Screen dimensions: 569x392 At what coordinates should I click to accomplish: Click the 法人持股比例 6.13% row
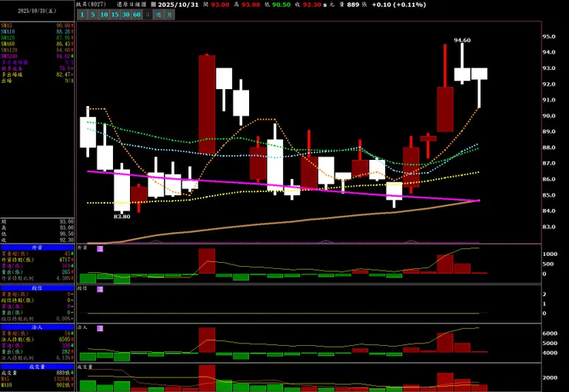click(x=38, y=357)
